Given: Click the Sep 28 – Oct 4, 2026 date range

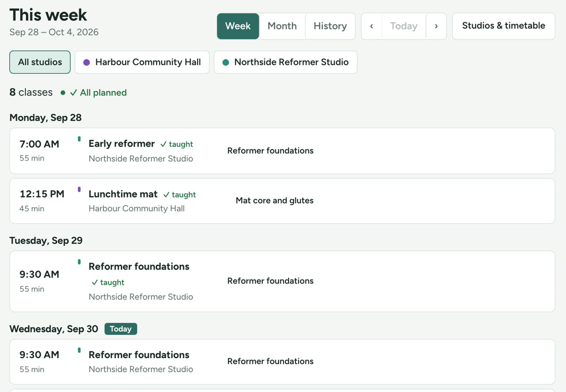Looking at the screenshot, I should click(54, 33).
